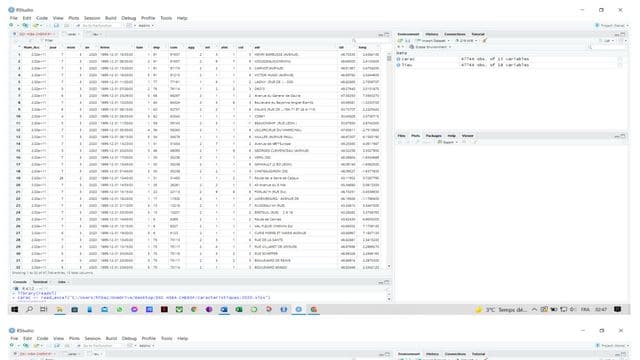Switch to Packages tab in upper window

click(433, 136)
